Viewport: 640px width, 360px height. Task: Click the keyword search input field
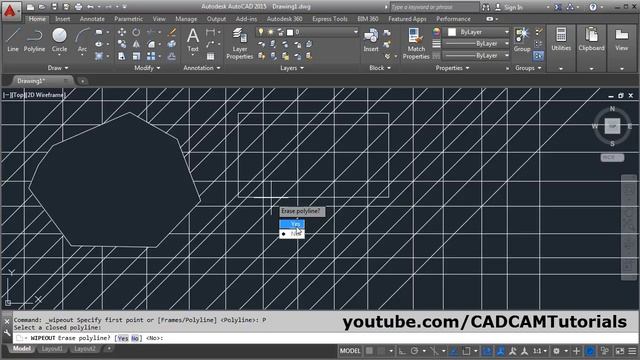click(434, 7)
